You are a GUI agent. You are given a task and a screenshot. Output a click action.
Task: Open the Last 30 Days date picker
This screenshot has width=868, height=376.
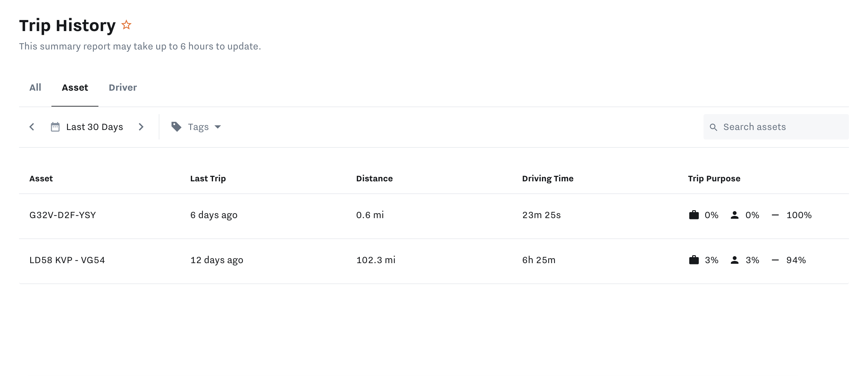pos(94,127)
